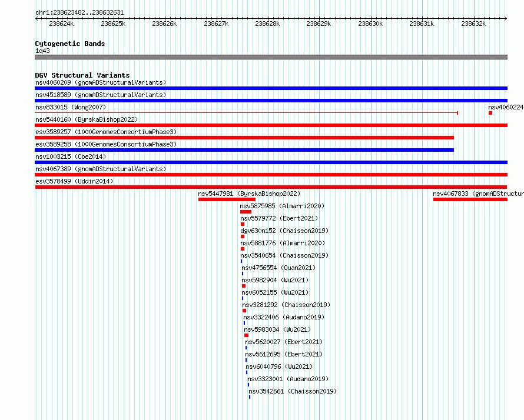
Task: Open the esv3589258 (1000GenomesConsortiumPhase3) label
Action: coord(106,144)
